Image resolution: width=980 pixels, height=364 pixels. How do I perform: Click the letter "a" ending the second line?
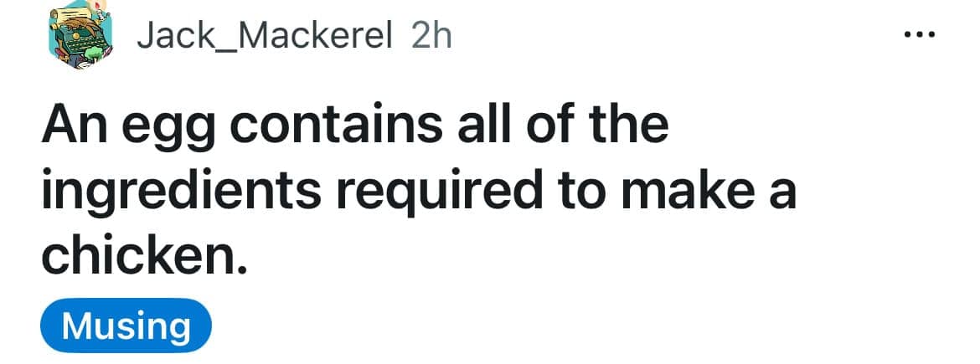coord(781,197)
